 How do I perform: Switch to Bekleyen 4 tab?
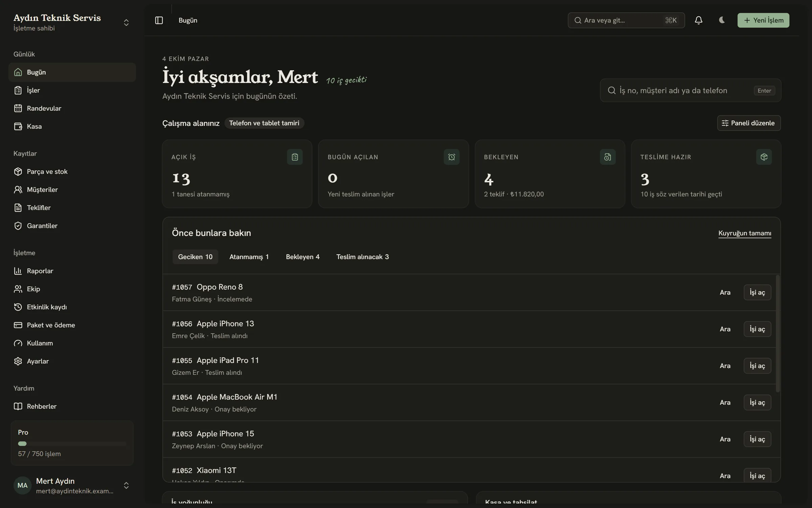pyautogui.click(x=302, y=257)
